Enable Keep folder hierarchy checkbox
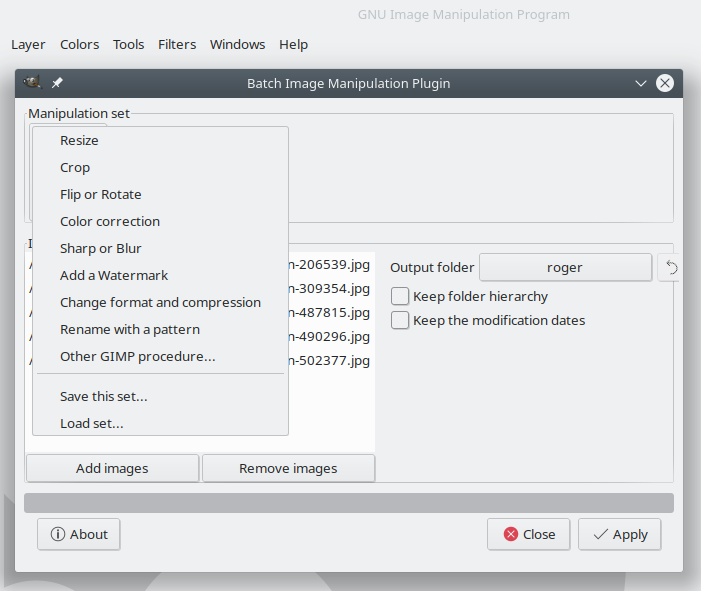The image size is (701, 591). pyautogui.click(x=400, y=296)
